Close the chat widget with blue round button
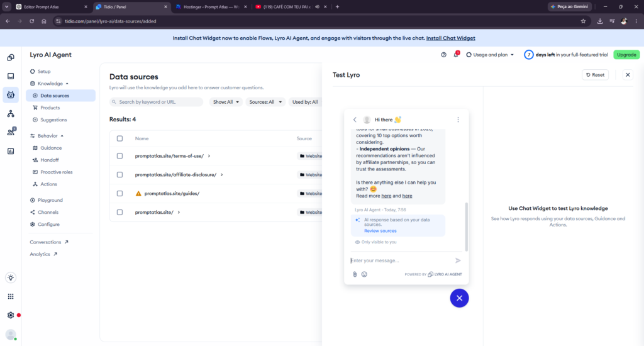Image resolution: width=644 pixels, height=346 pixels. [x=459, y=298]
